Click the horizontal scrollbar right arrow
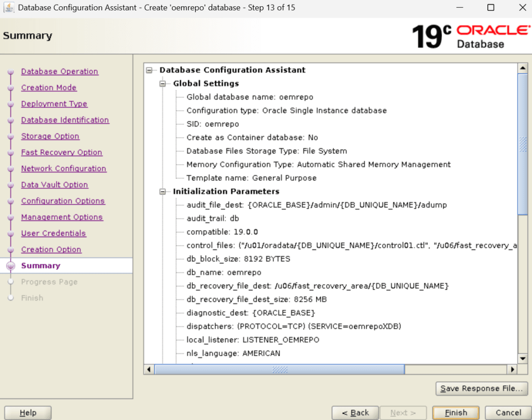The image size is (532, 420). point(512,369)
